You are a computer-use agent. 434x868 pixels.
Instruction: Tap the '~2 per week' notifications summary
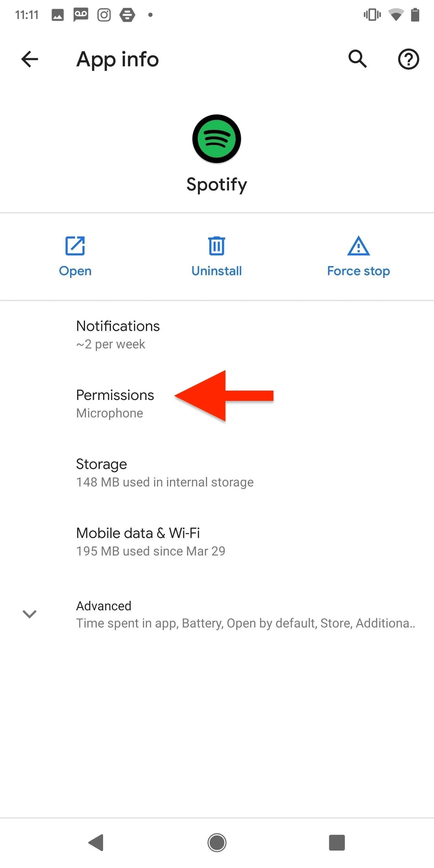(x=111, y=344)
